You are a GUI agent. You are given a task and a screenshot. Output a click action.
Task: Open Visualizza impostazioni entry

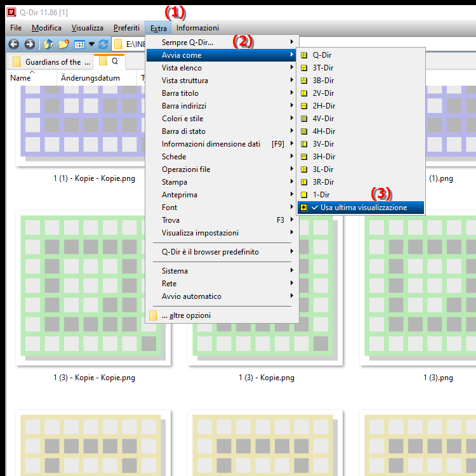(x=223, y=233)
